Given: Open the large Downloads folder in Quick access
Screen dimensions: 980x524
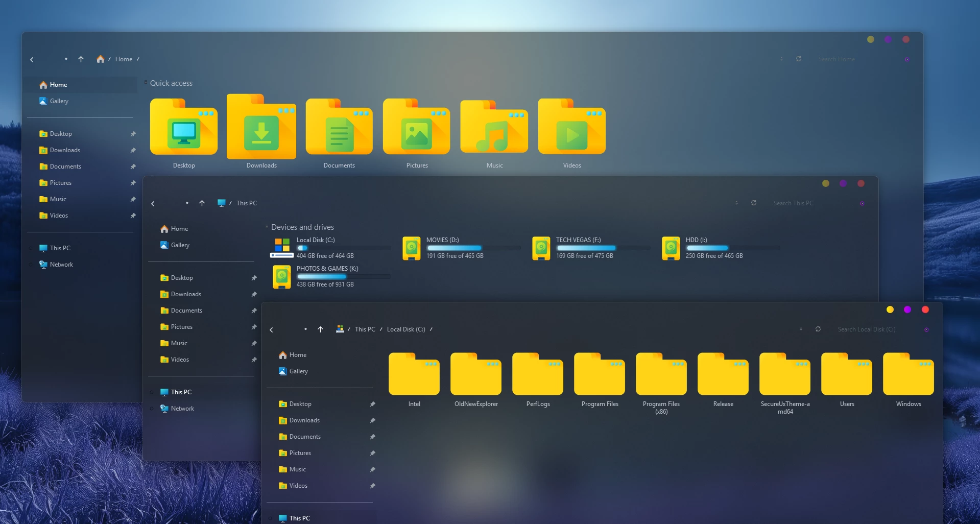Looking at the screenshot, I should click(261, 128).
